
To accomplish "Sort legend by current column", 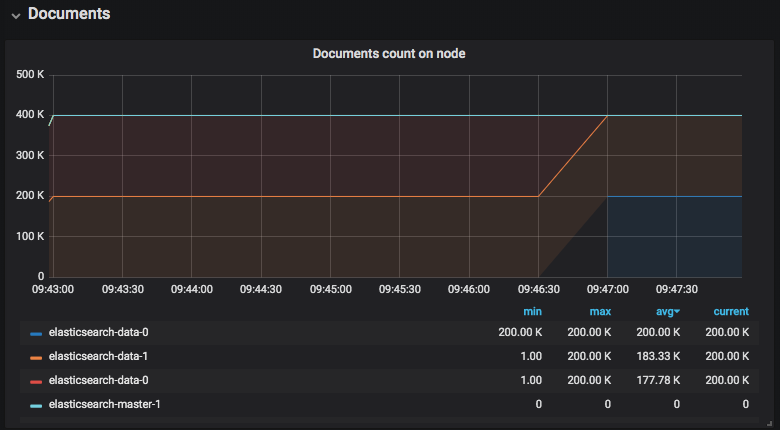I will tap(730, 312).
